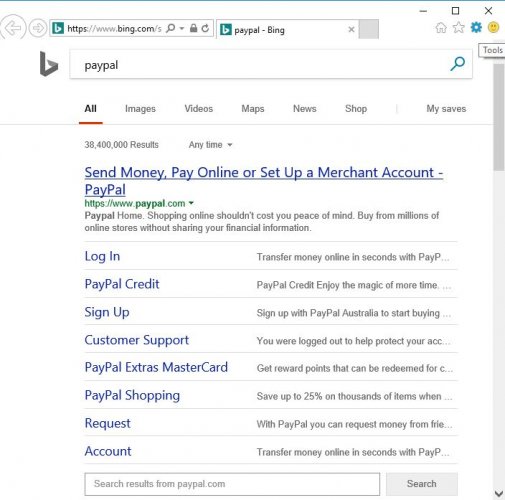
Task: Open the 'Log In' sitelink
Action: (102, 256)
